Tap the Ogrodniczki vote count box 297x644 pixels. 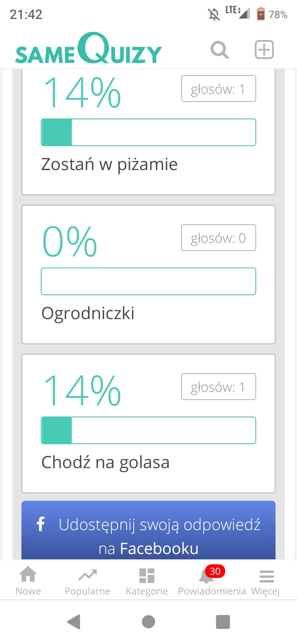[219, 238]
